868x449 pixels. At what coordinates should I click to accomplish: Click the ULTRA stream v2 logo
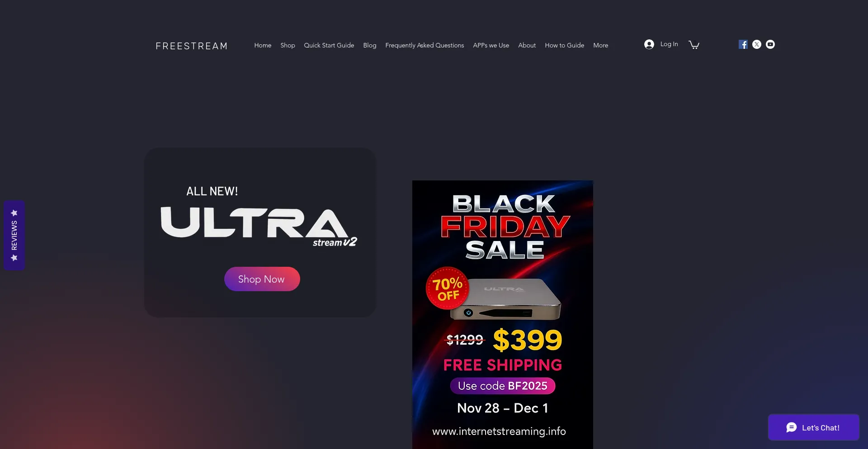[259, 227]
